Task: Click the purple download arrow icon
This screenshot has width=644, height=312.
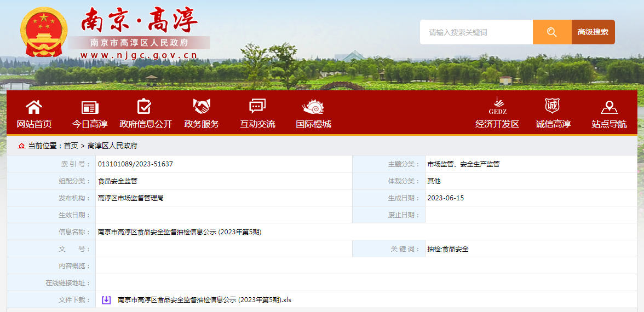Action: point(106,300)
